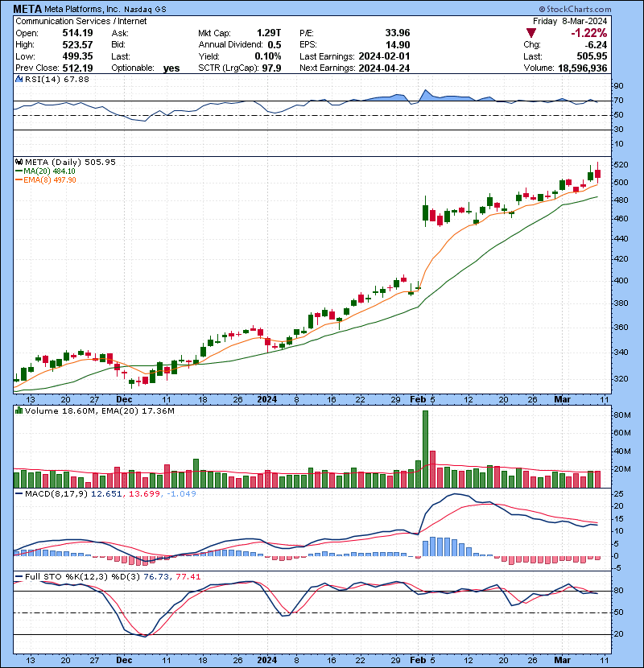Click the RSI(14) 67.88 panel label
Screen dimensions: 644x668
pos(57,79)
